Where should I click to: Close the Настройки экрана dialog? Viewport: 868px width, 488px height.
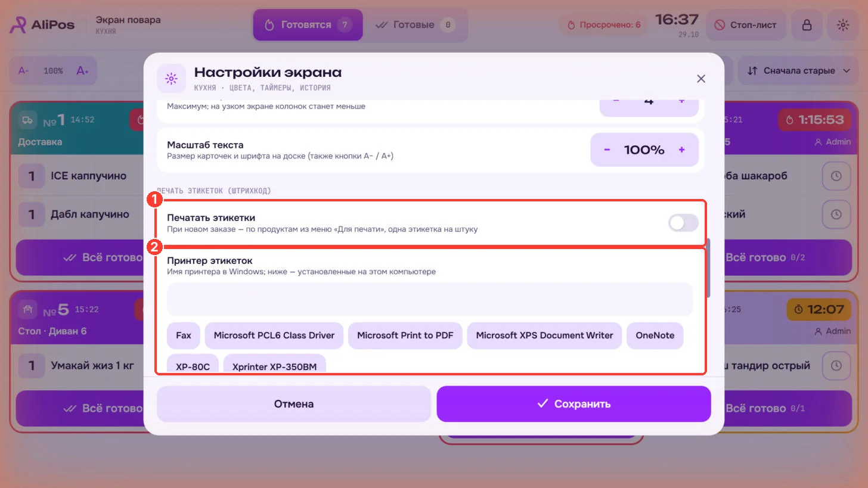(701, 79)
